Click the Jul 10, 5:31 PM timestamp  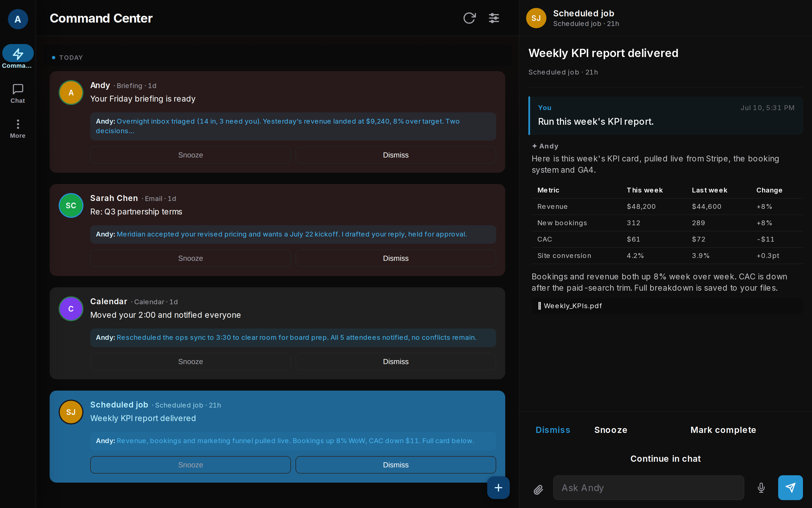(x=767, y=108)
